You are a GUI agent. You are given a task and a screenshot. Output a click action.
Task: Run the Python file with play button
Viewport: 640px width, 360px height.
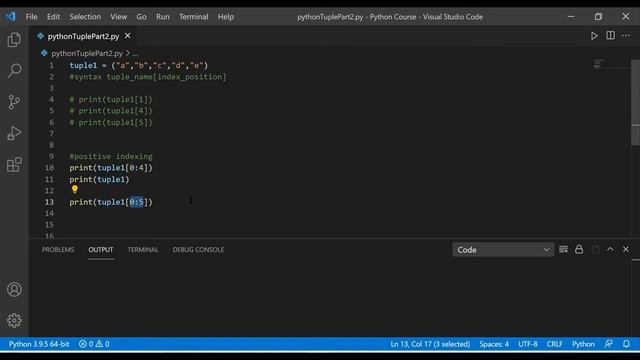(594, 36)
